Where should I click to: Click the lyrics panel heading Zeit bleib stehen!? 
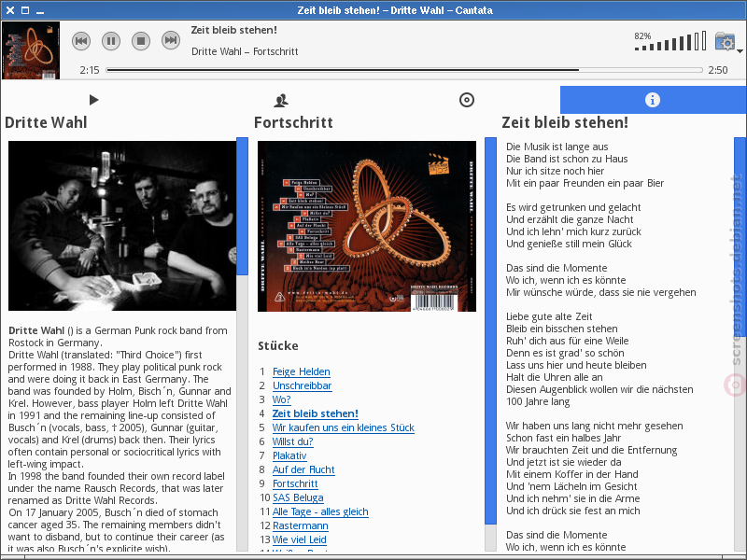[x=565, y=122]
